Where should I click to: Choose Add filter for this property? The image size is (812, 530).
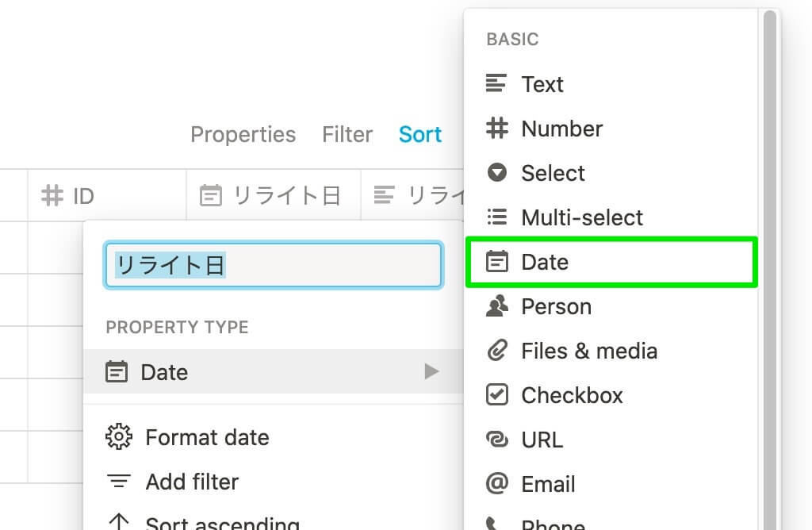click(x=274, y=482)
